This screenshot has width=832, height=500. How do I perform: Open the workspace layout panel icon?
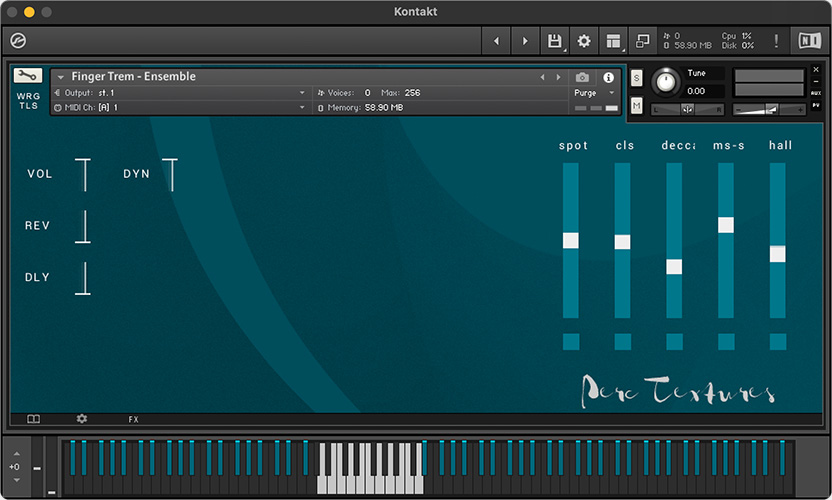tap(613, 41)
